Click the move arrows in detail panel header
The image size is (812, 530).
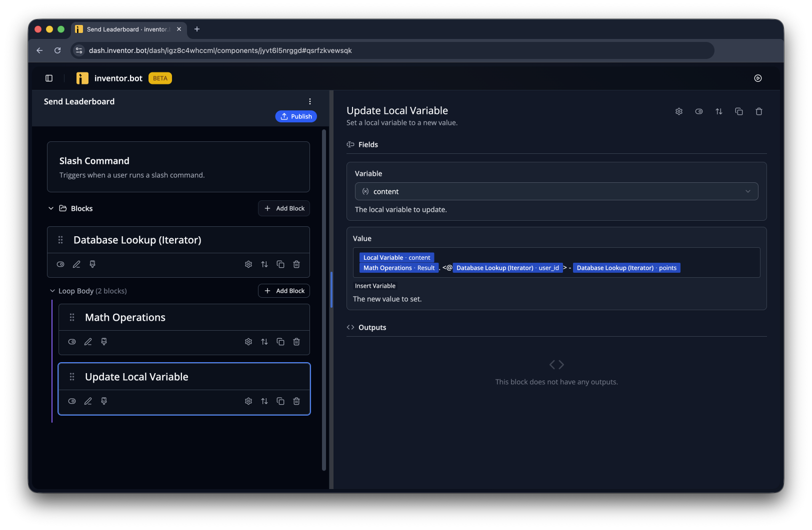click(x=719, y=111)
